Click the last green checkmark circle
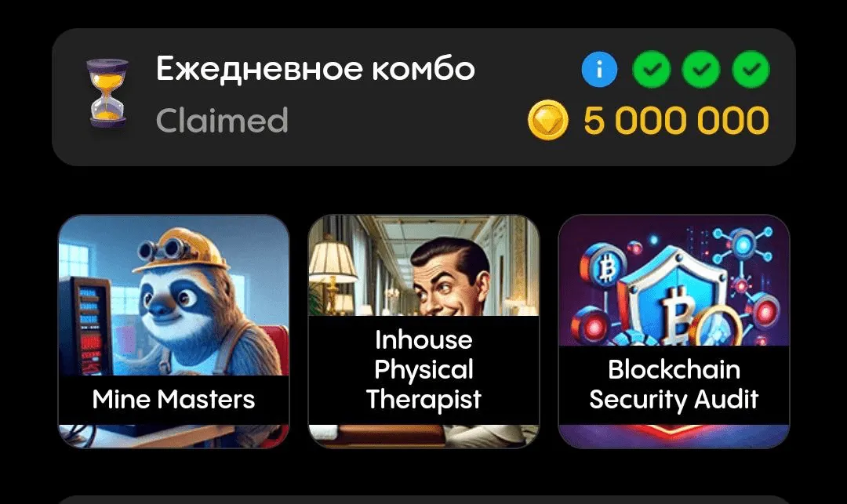847x504 pixels. (x=751, y=69)
